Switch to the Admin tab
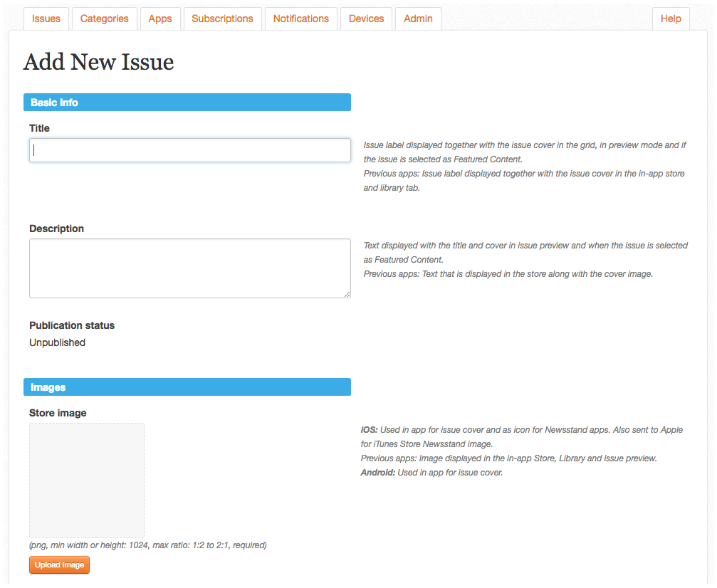The image size is (717, 588). click(418, 19)
